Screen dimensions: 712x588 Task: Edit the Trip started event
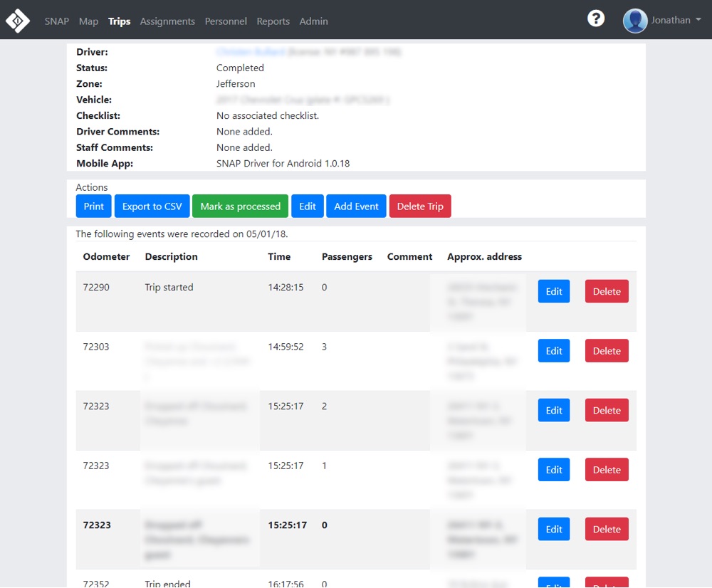tap(554, 291)
